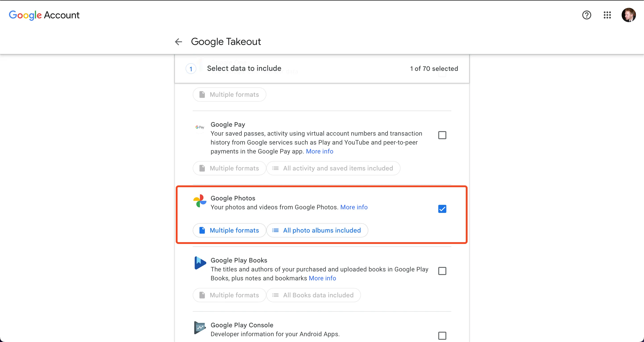The width and height of the screenshot is (644, 342).
Task: Click the Google Play Books icon
Action: tap(200, 263)
